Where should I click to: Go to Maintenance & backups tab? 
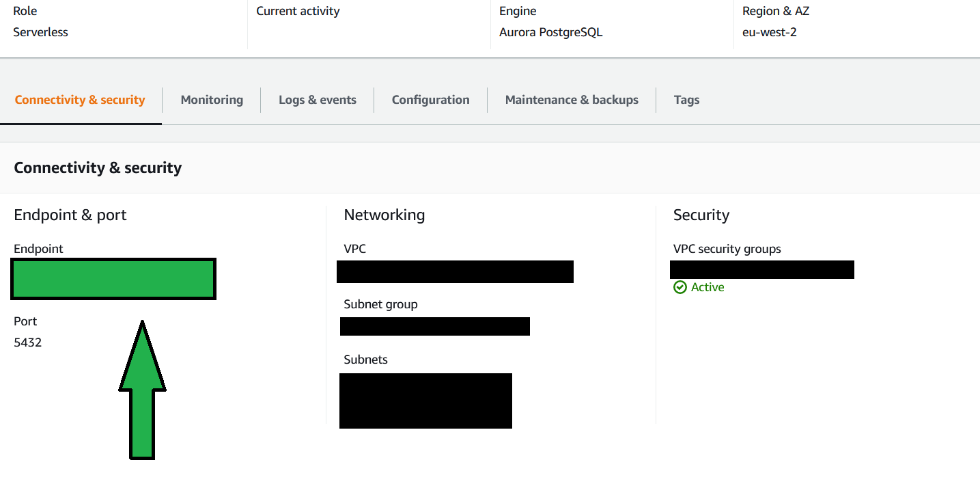point(572,100)
